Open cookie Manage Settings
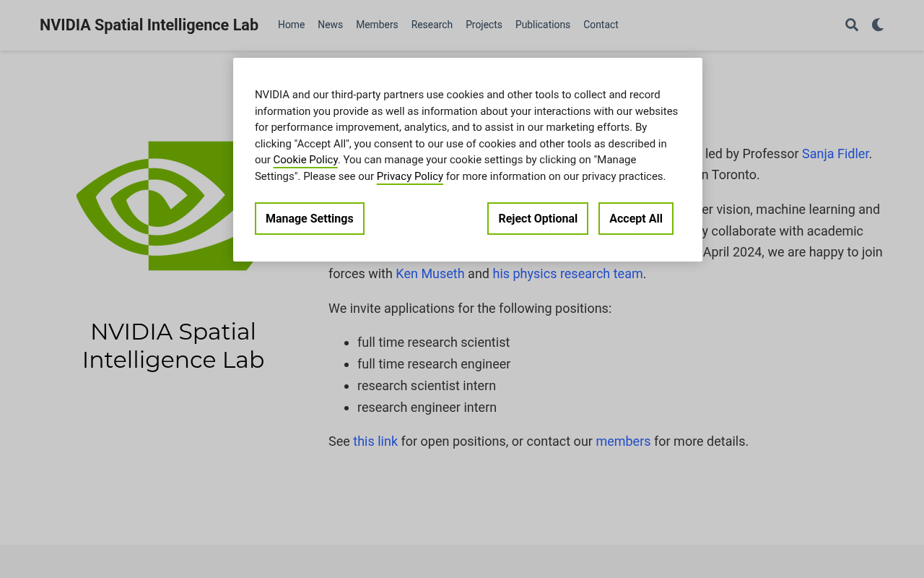Image resolution: width=924 pixels, height=578 pixels. [309, 218]
